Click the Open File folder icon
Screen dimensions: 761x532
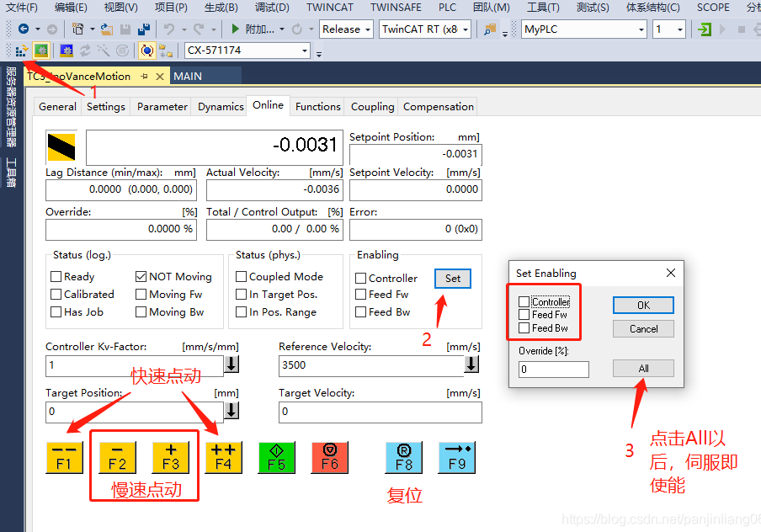point(107,29)
